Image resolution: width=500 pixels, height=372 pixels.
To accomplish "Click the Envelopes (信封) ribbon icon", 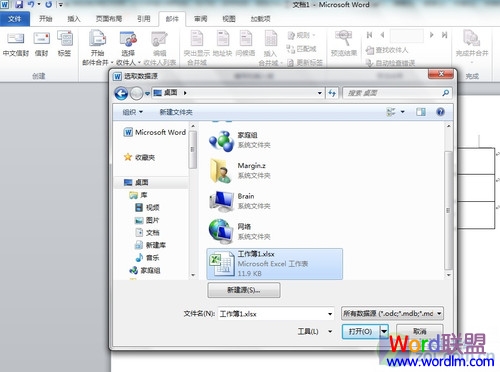I will point(41,43).
